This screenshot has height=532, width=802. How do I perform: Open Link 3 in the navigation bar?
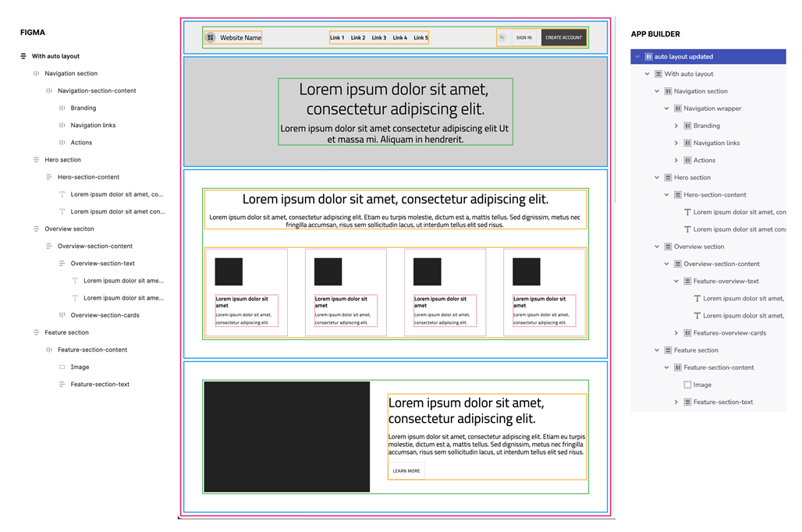click(378, 37)
